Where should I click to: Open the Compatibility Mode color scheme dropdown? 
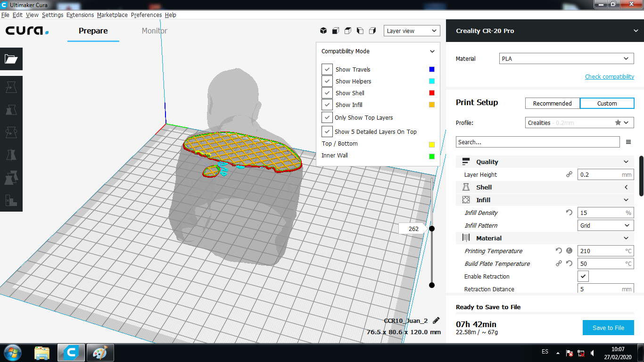pyautogui.click(x=378, y=51)
